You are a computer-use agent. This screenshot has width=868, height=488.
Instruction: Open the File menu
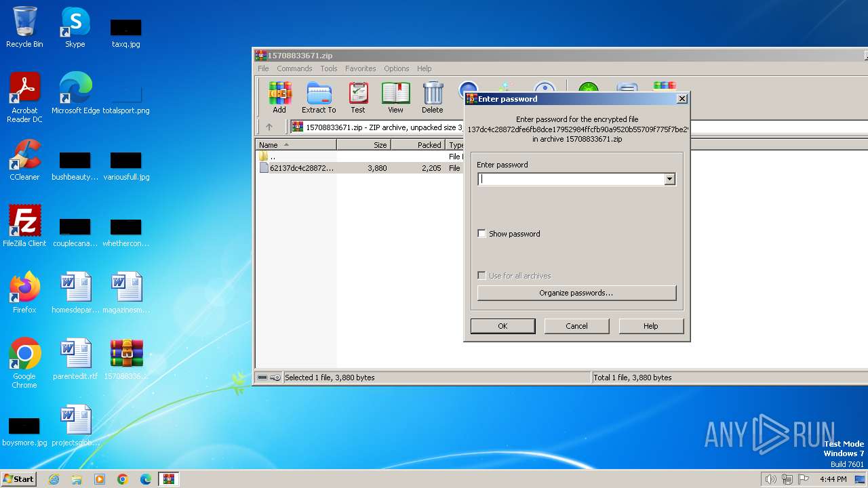tap(263, 68)
